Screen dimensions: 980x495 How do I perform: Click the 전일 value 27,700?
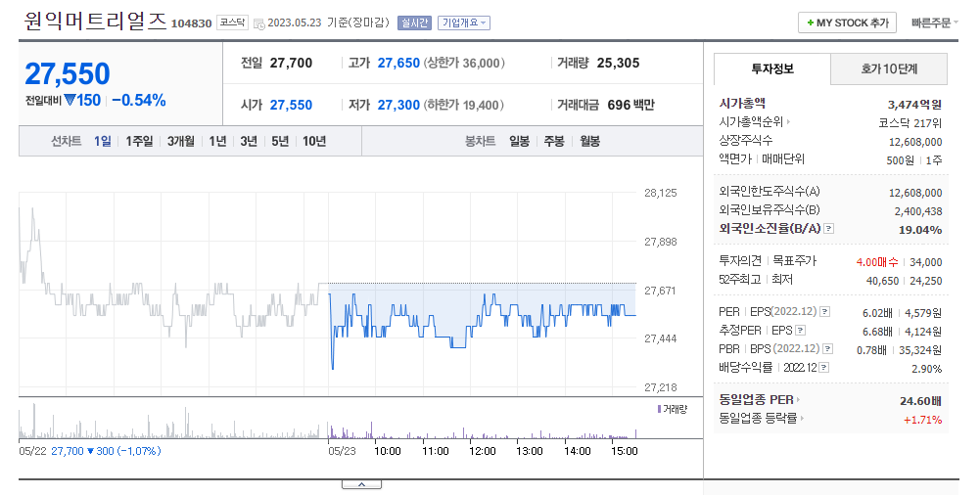tap(291, 63)
